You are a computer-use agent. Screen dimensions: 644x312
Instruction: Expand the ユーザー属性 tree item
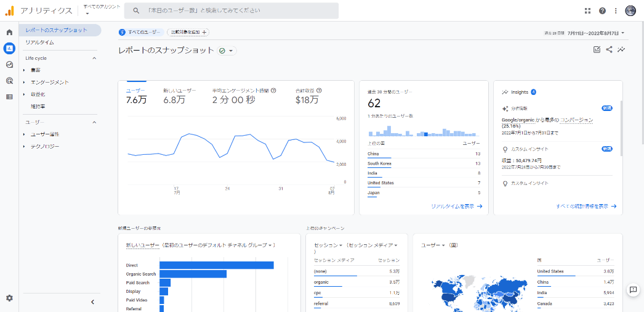tap(24, 134)
